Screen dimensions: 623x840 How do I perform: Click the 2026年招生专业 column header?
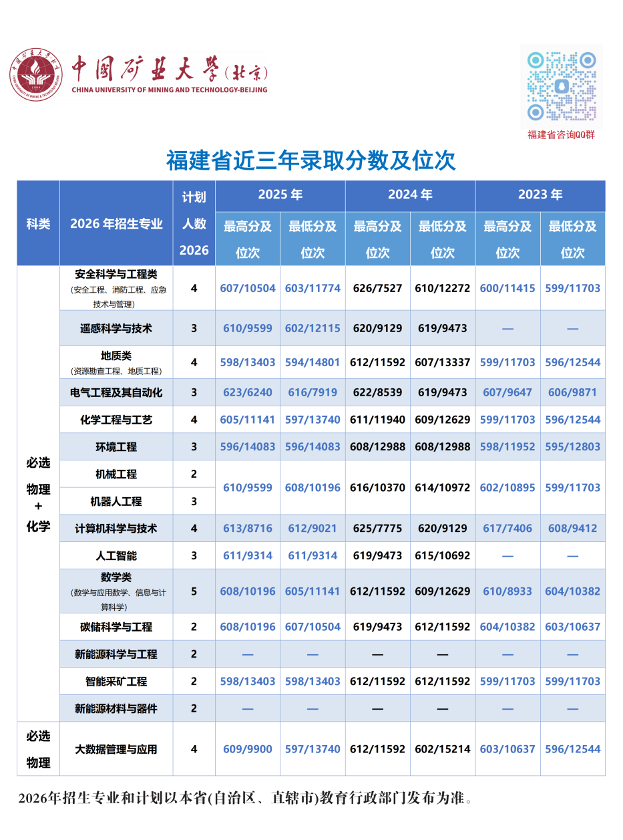116,224
